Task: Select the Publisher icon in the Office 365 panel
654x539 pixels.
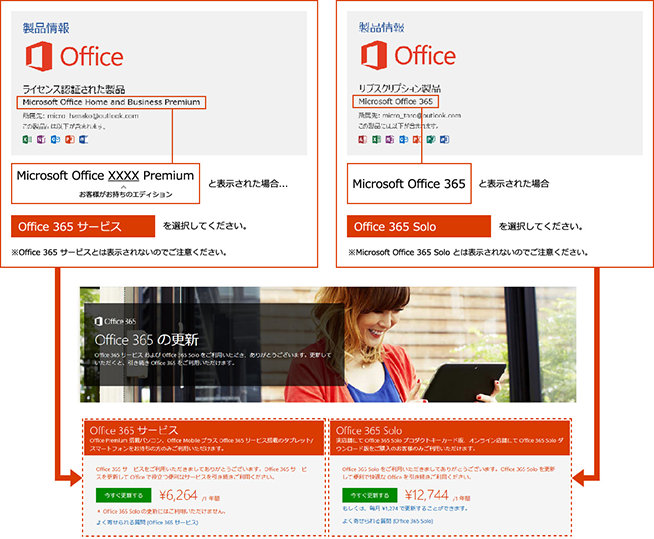Action: coord(432,140)
